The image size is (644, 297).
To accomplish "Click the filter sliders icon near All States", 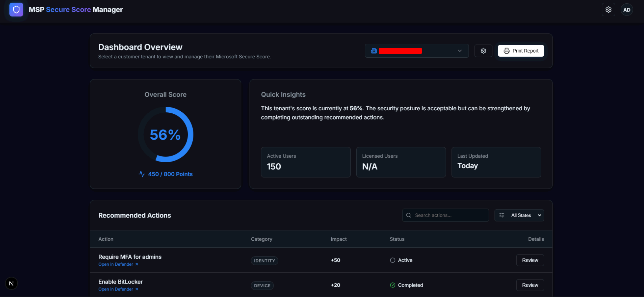I will point(502,215).
